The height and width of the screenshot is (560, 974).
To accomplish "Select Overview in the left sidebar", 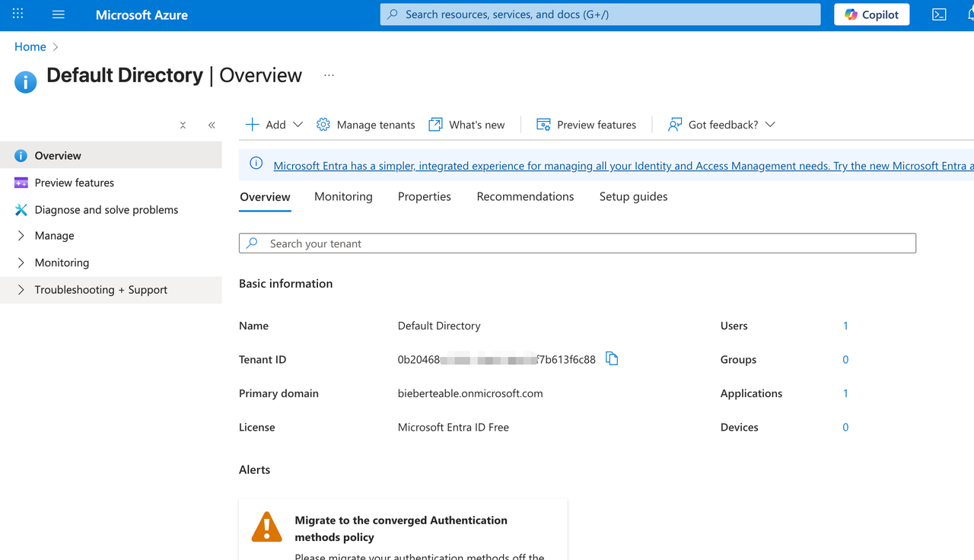I will click(111, 155).
